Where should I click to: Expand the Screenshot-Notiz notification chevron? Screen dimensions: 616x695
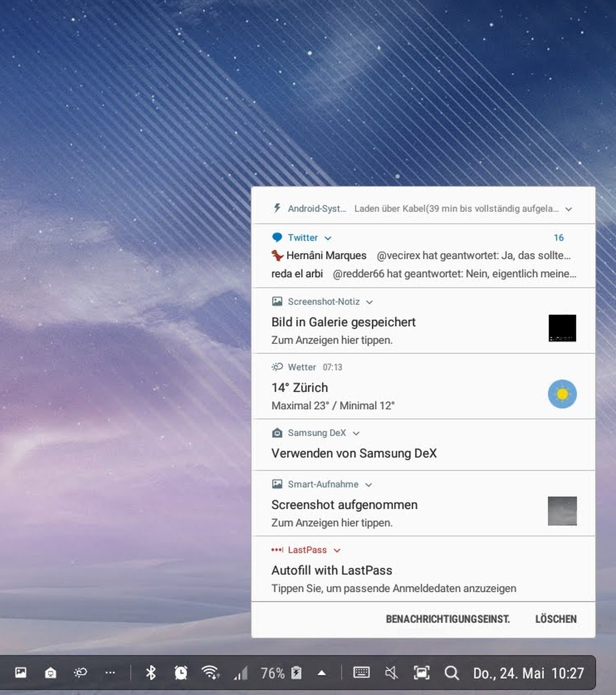(369, 302)
